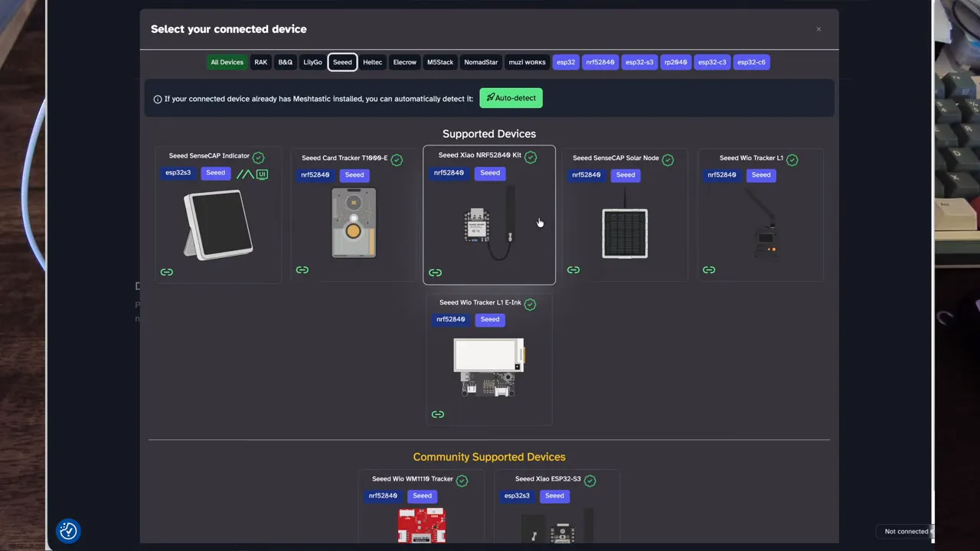Click the Supported Devices heading
Image resolution: width=980 pixels, height=551 pixels.
click(489, 134)
